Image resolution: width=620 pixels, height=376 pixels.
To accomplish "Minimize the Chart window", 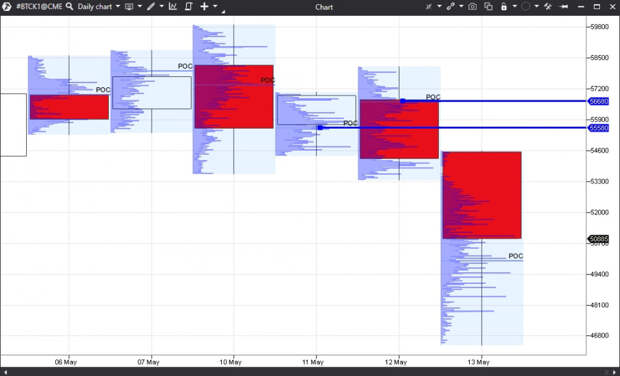I will click(580, 7).
